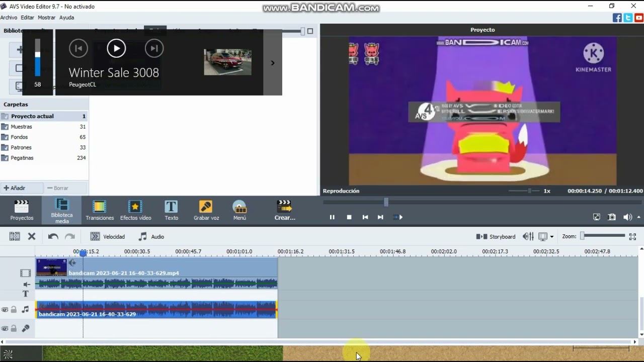Click the blue playhead marker on timeline

[x=83, y=253]
